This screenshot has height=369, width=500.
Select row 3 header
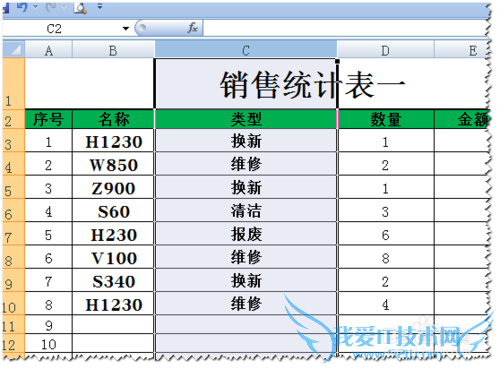click(14, 141)
